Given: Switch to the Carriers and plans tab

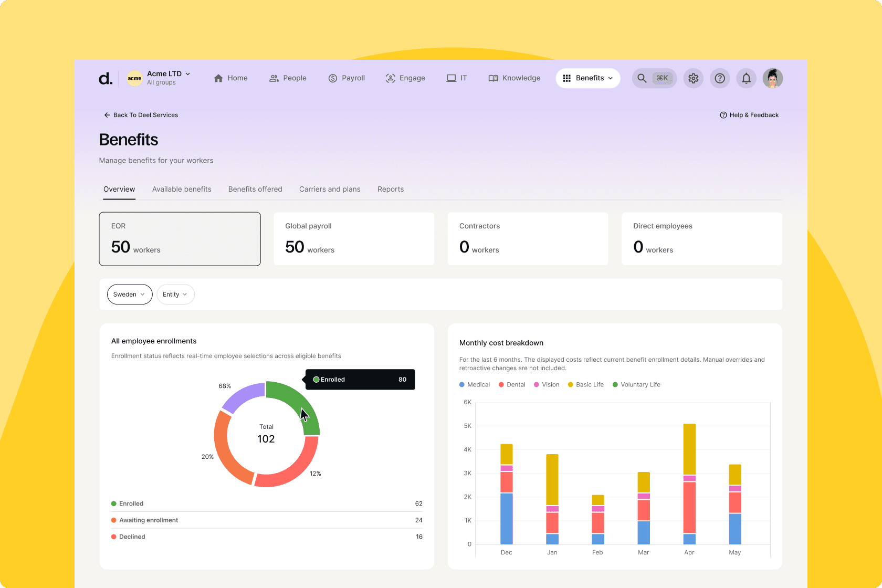Looking at the screenshot, I should point(330,189).
